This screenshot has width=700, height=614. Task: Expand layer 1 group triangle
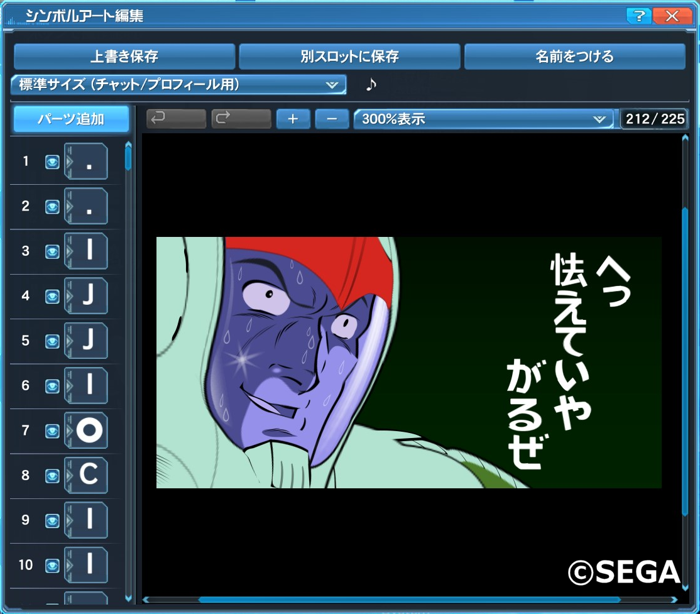(69, 162)
